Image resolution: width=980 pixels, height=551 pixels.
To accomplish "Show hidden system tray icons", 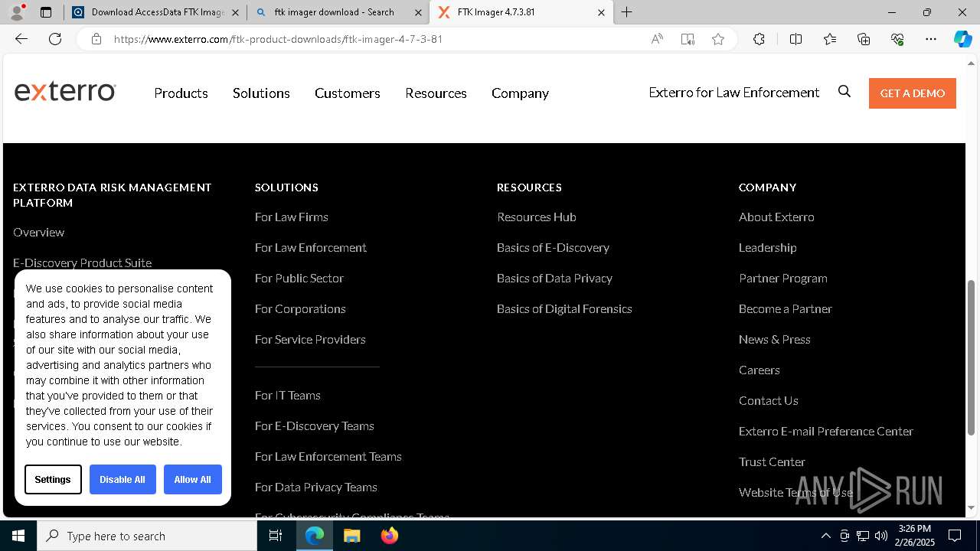I will coord(825,536).
